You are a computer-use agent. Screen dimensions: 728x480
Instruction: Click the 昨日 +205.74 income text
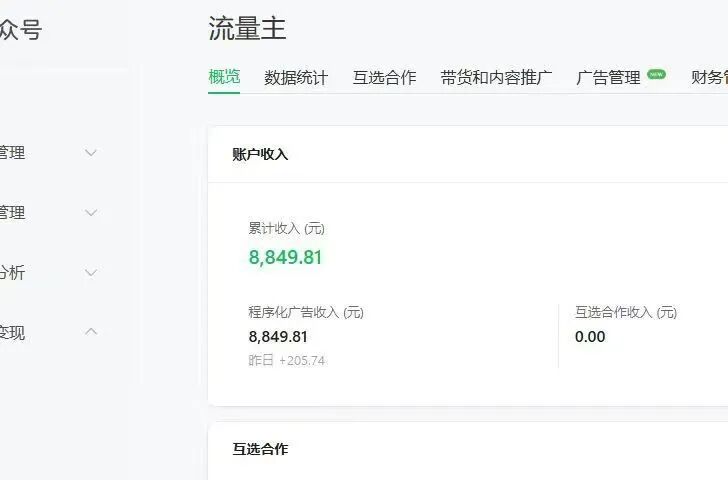point(287,360)
